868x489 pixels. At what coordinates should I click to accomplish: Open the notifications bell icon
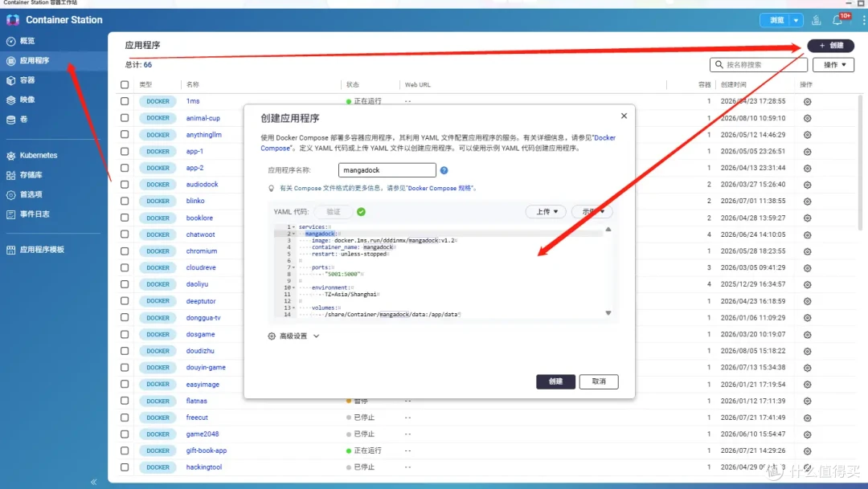837,20
